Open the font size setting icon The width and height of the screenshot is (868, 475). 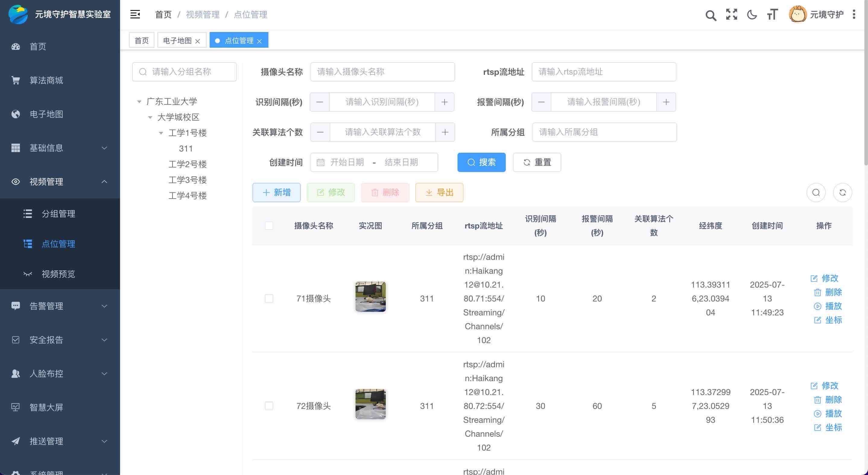click(x=772, y=14)
